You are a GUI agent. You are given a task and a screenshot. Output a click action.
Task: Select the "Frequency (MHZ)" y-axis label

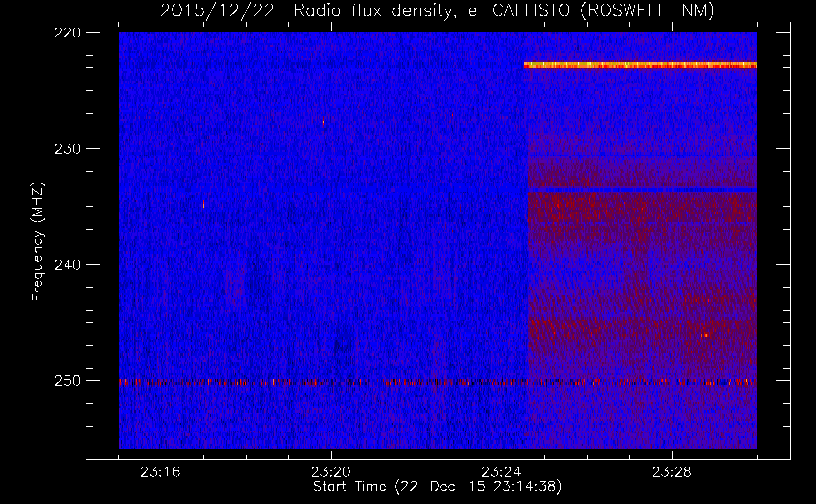[x=38, y=242]
